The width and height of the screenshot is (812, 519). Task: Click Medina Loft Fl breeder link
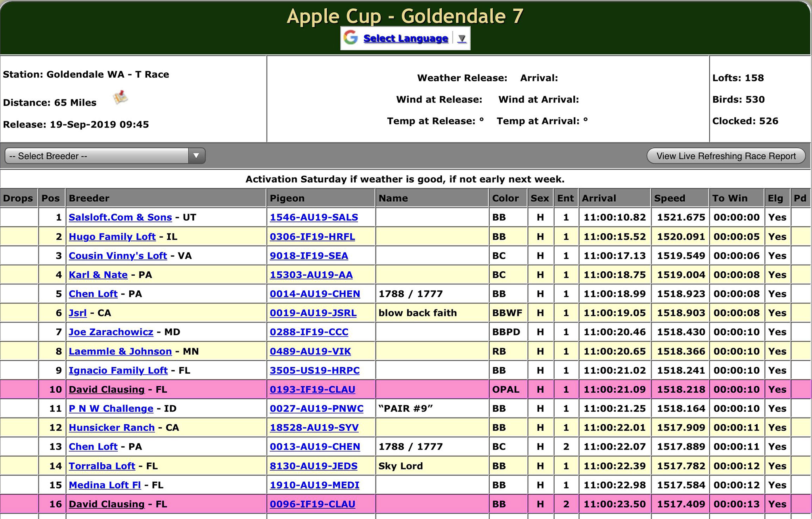pyautogui.click(x=105, y=485)
